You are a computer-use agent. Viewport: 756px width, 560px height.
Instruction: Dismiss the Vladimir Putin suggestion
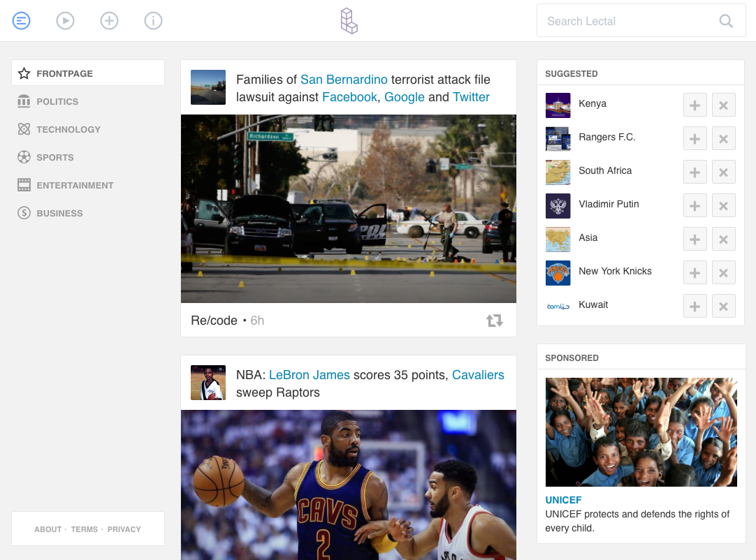click(x=723, y=206)
